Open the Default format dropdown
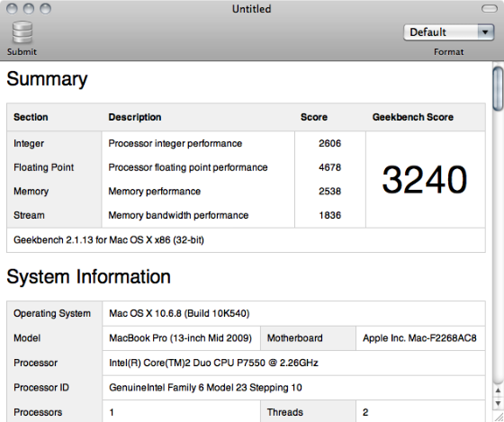 [x=448, y=32]
